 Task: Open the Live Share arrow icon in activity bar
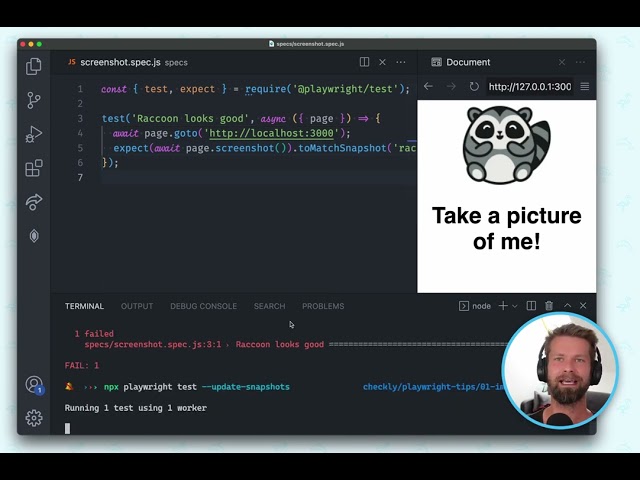coord(34,202)
